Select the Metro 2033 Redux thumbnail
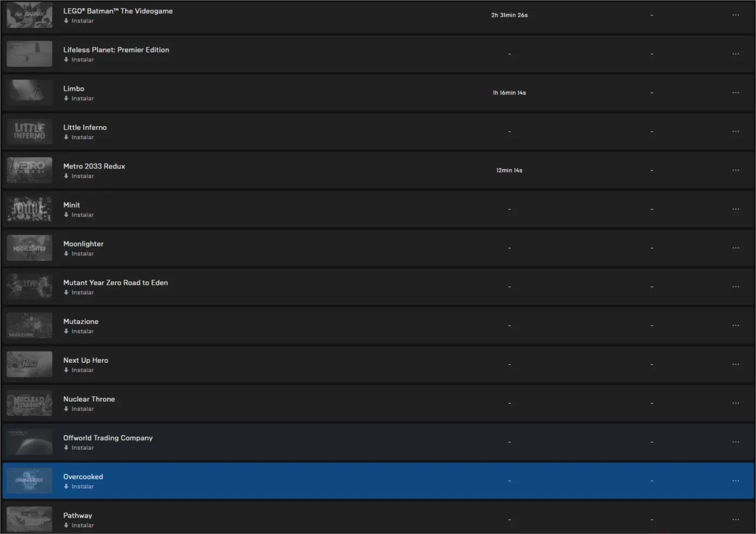 coord(30,171)
